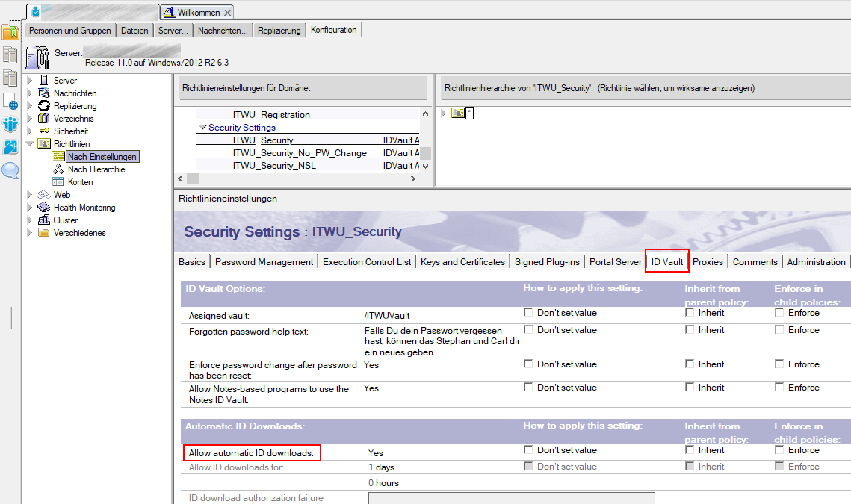
Task: Click the Replizierung tree icon
Action: 44,106
